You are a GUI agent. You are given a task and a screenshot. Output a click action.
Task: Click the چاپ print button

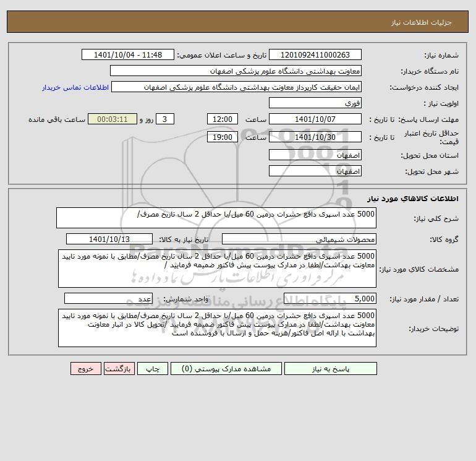point(153,369)
